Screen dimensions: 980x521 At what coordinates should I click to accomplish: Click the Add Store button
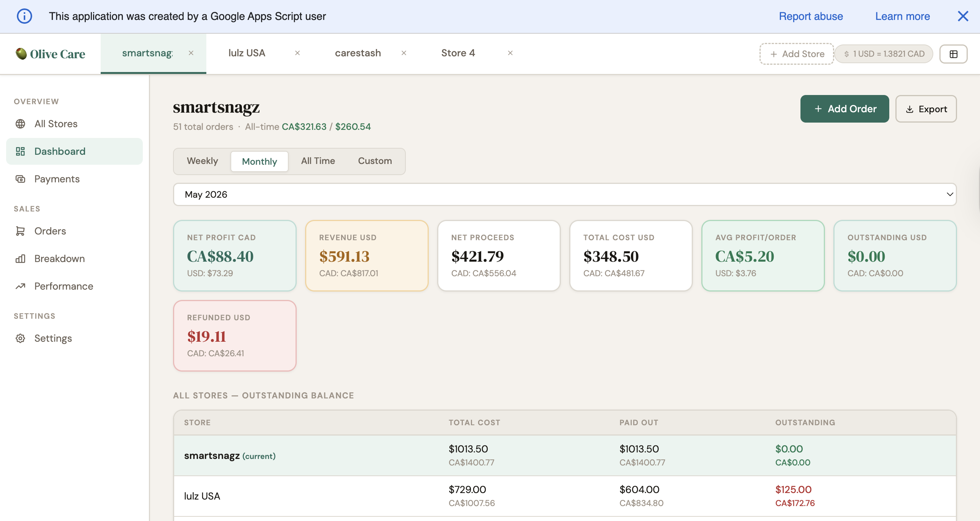pos(797,54)
